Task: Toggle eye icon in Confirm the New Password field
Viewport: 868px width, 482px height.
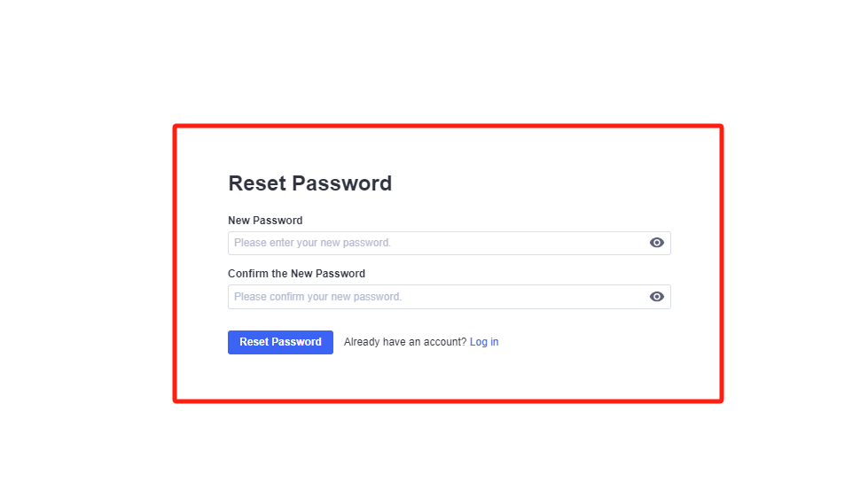Action: pyautogui.click(x=656, y=297)
